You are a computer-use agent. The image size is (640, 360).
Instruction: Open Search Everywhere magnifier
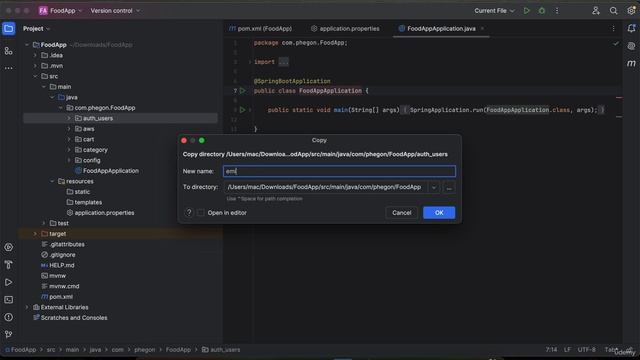(x=613, y=11)
